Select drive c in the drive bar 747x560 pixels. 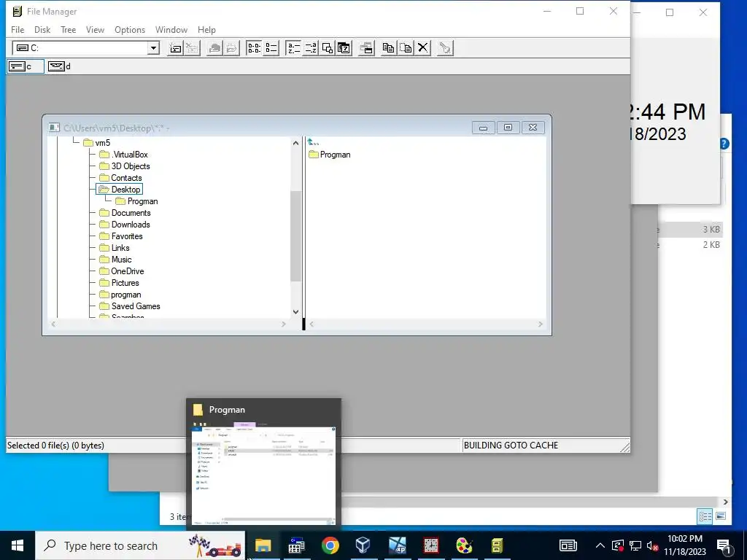(26, 66)
